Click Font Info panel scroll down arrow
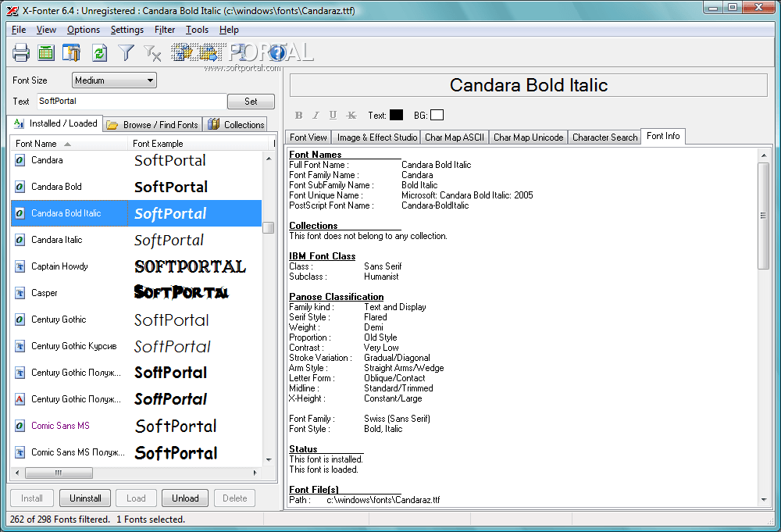The height and width of the screenshot is (532, 781). point(764,500)
